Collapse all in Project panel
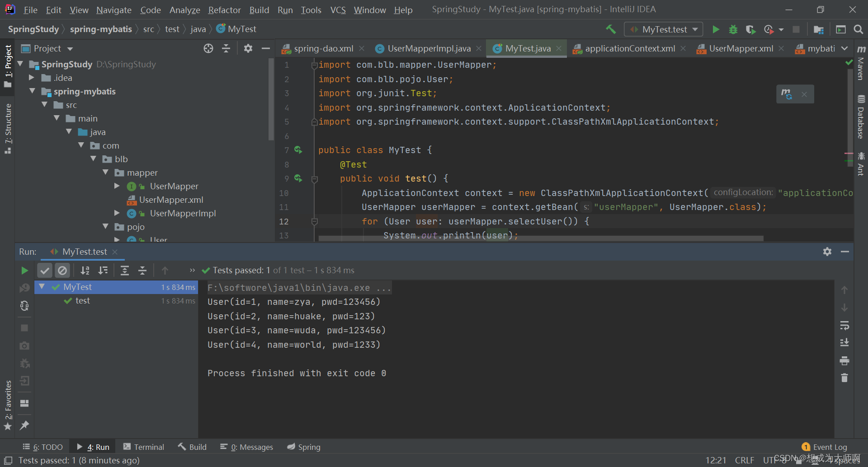868x467 pixels. 226,48
